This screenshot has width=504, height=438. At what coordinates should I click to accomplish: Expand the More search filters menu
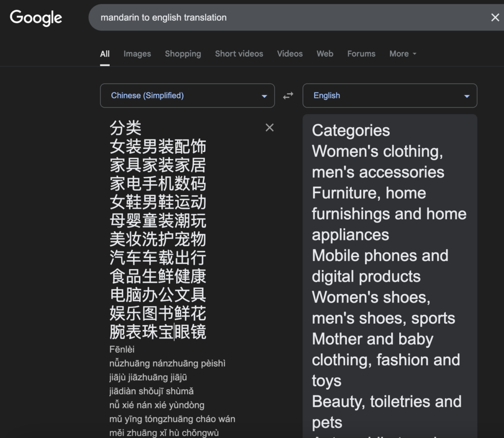[x=403, y=54]
